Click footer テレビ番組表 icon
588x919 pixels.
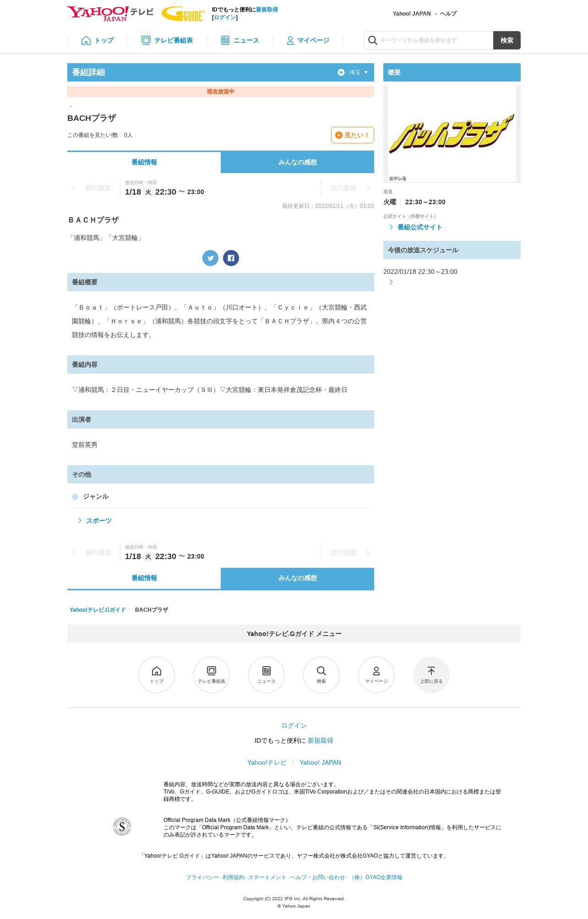[x=212, y=675]
